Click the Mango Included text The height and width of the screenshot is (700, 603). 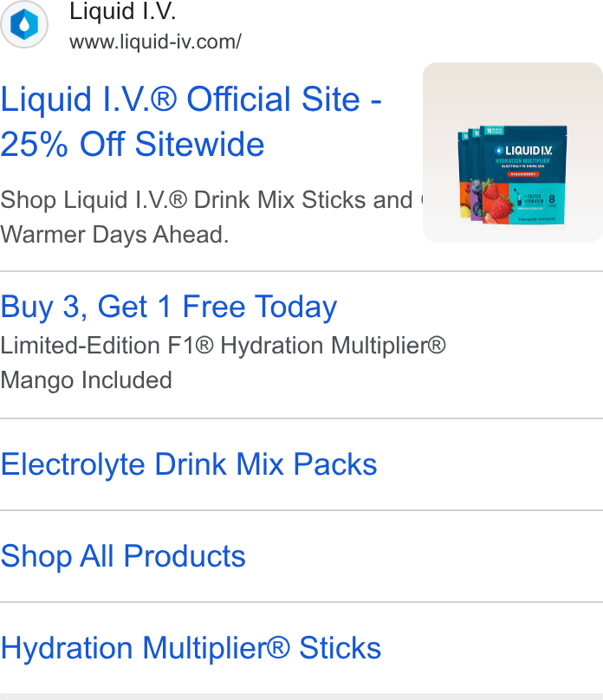pos(86,380)
